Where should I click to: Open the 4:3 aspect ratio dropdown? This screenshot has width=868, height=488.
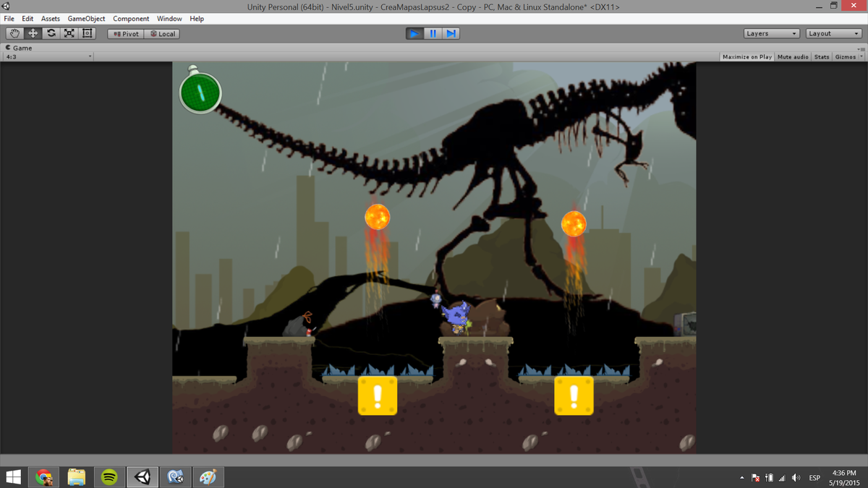click(x=49, y=56)
